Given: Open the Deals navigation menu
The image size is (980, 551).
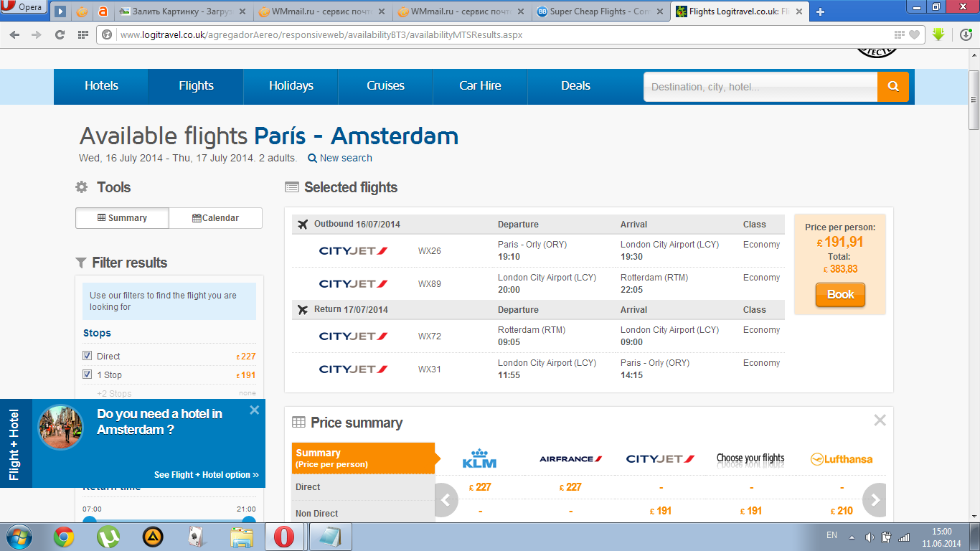Looking at the screenshot, I should coord(575,86).
